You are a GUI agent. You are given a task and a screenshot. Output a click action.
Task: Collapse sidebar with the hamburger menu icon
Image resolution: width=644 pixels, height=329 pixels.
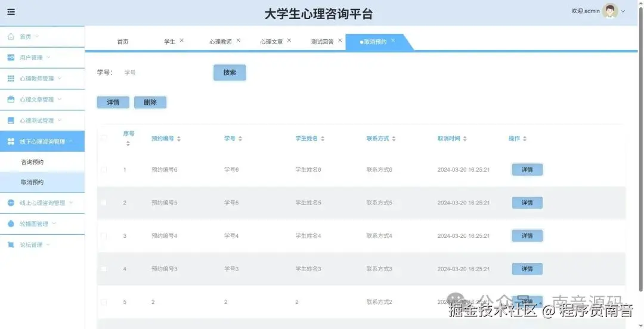click(11, 12)
